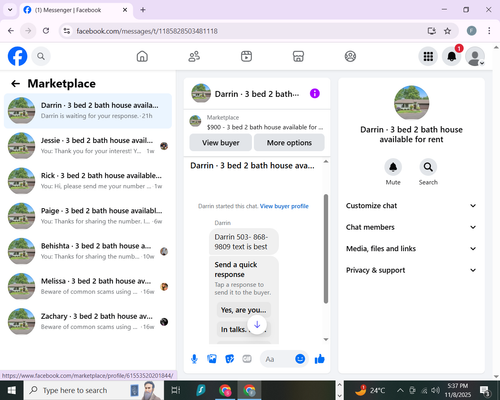This screenshot has width=500, height=400.
Task: Open Chrome three-dot menu
Action: [x=489, y=31]
